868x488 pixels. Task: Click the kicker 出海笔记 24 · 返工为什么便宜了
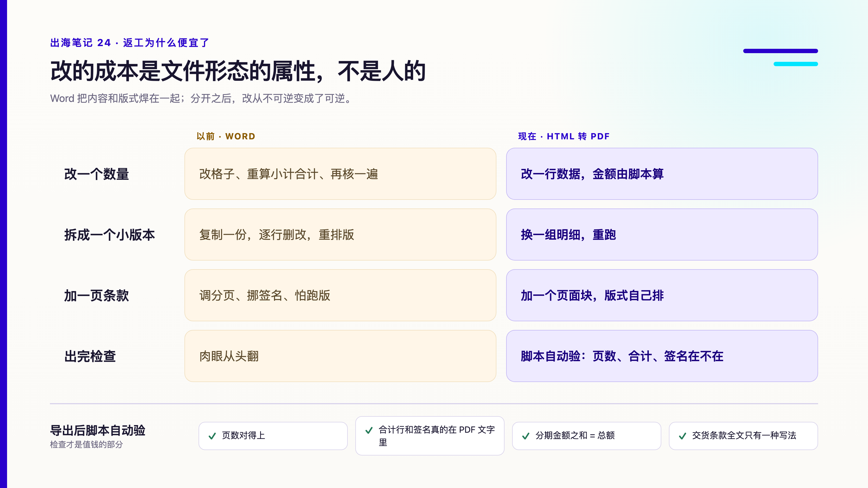point(130,43)
